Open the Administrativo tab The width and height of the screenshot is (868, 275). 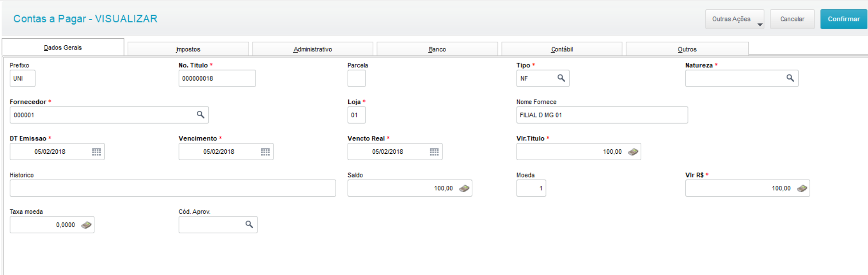[x=313, y=49]
